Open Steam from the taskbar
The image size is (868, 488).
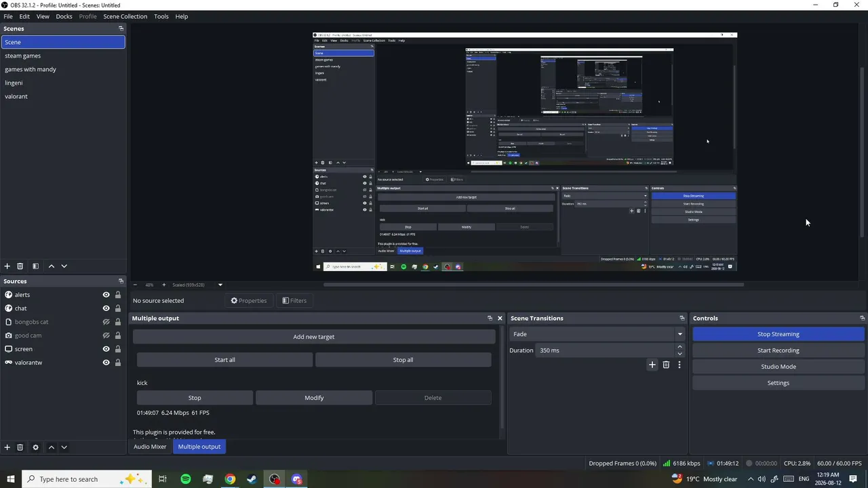pos(252,479)
